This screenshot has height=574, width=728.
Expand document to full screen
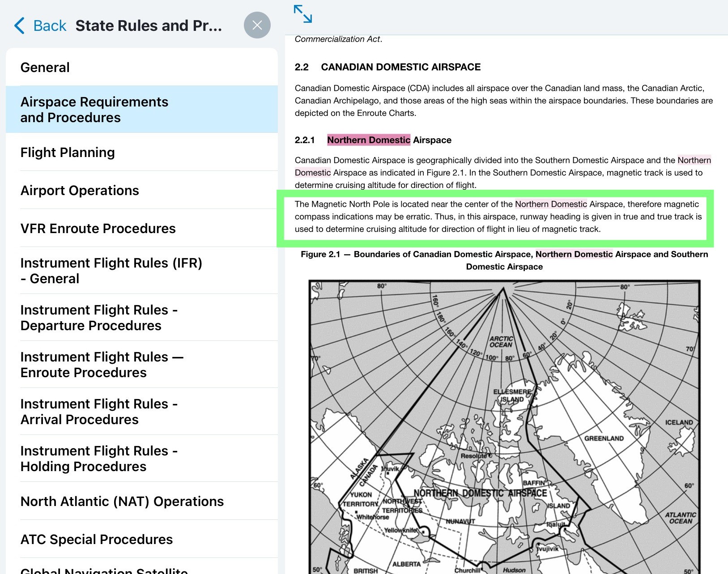pos(302,14)
